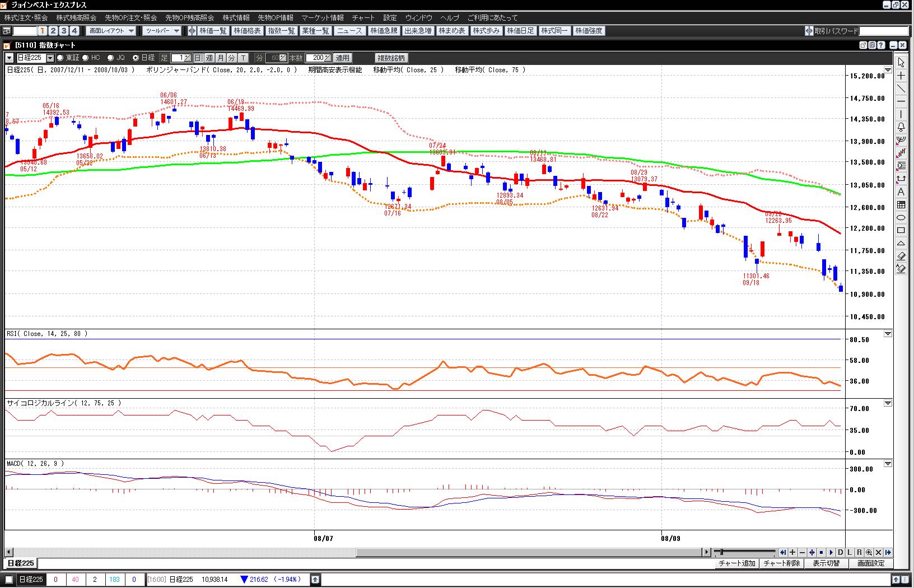
Task: Open the チャート menu
Action: click(x=363, y=18)
